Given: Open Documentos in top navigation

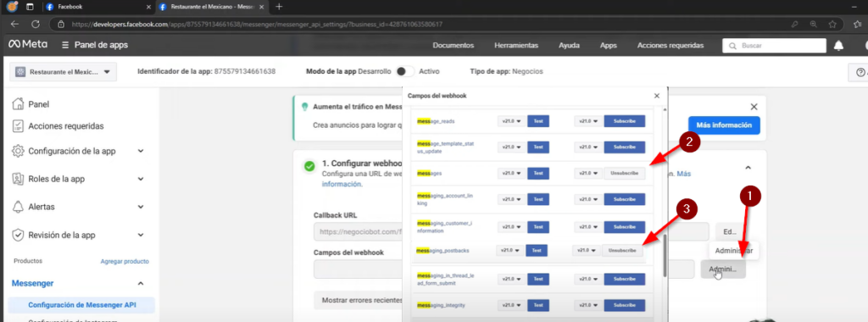Looking at the screenshot, I should click(453, 46).
